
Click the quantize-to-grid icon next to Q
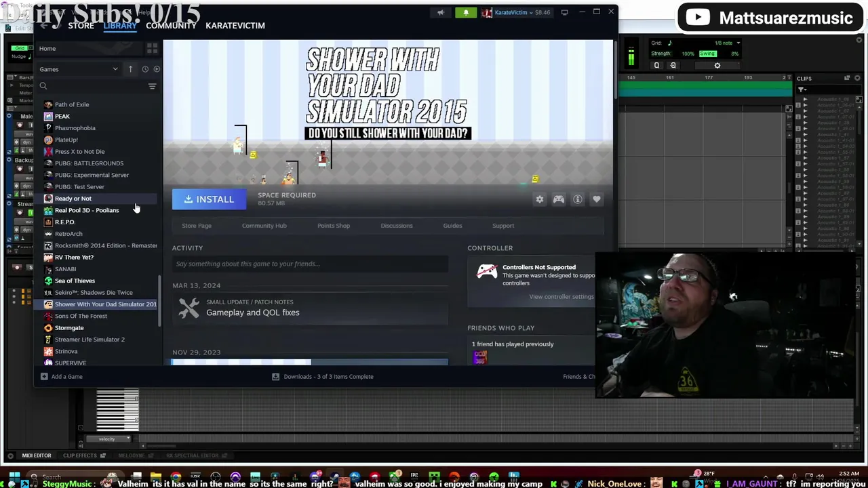point(673,65)
